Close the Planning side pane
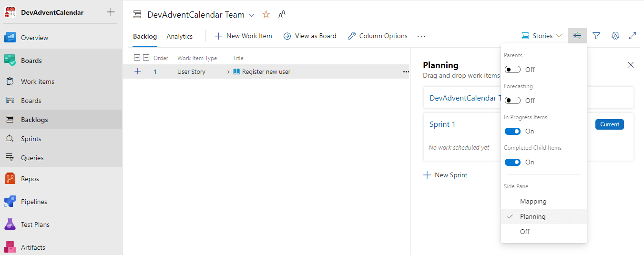 click(631, 65)
